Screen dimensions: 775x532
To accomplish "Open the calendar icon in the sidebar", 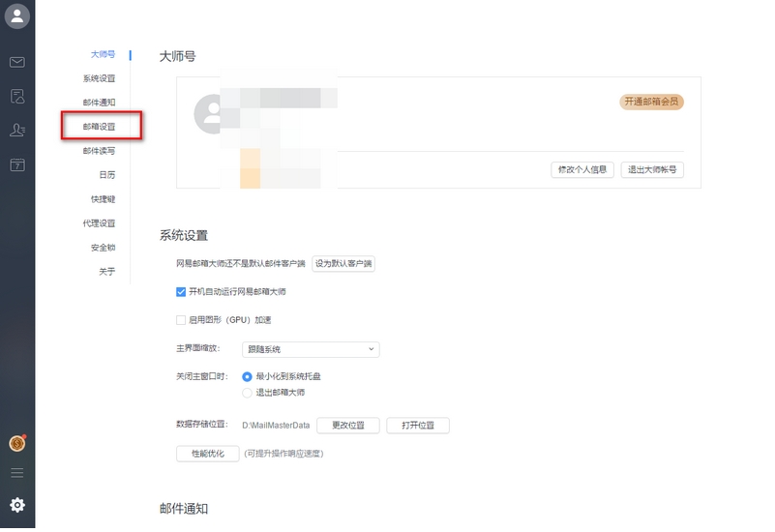I will point(17,165).
